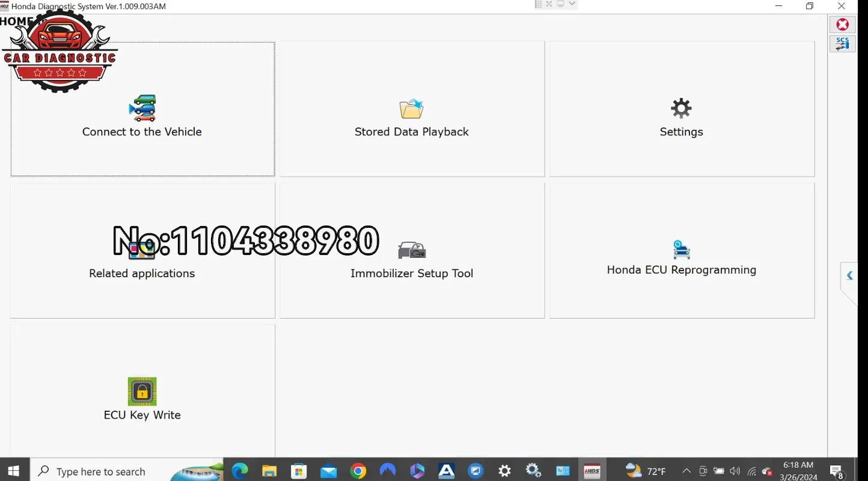This screenshot has height=481, width=868.
Task: Click the red X exit icon in the sidebar
Action: 843,25
